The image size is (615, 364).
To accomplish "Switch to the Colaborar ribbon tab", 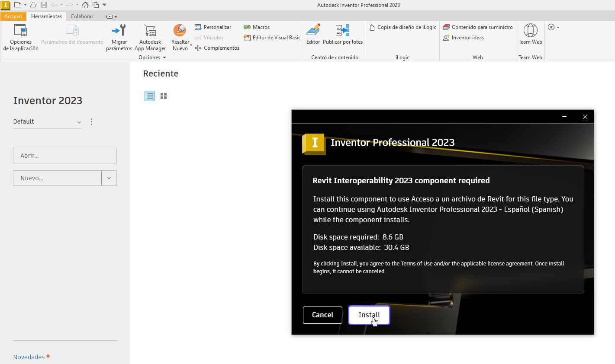I will [82, 16].
